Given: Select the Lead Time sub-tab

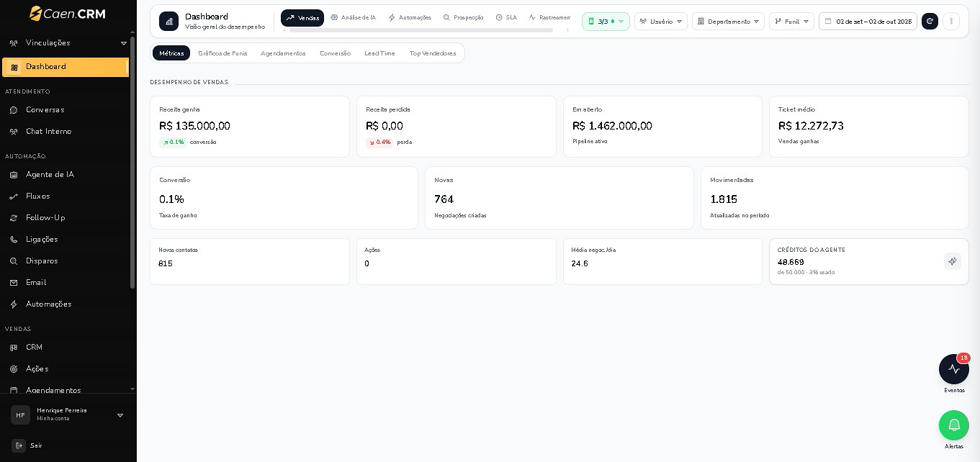Looking at the screenshot, I should 379,53.
